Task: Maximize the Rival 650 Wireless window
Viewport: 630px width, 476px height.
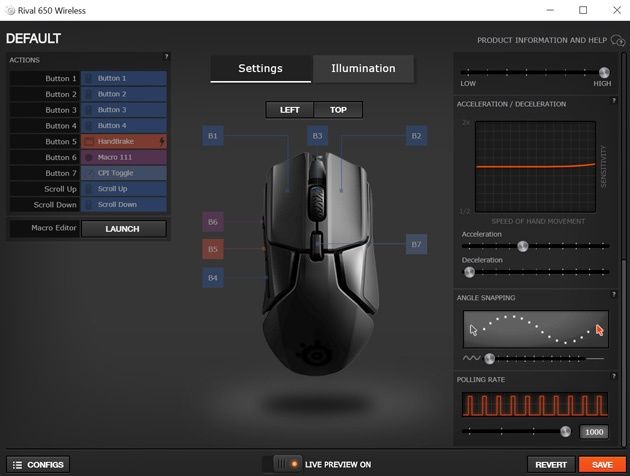Action: (x=583, y=10)
